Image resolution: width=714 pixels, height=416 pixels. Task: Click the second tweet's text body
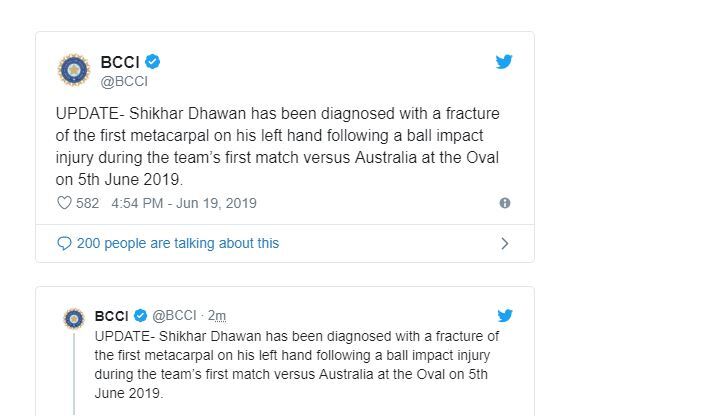point(297,365)
